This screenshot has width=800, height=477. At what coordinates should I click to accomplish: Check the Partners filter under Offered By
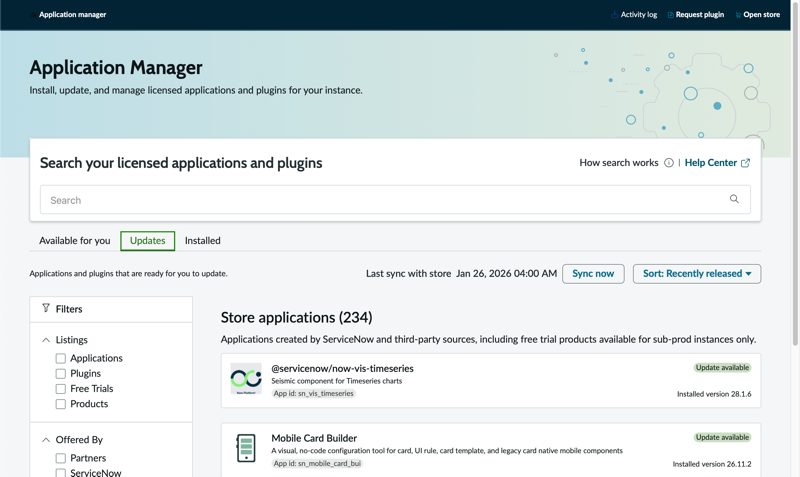(61, 458)
